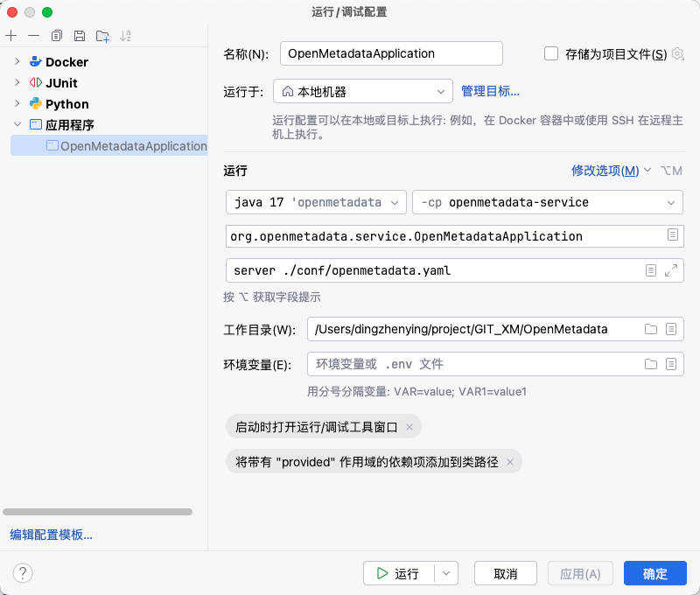This screenshot has height=595, width=700.
Task: Click the 取消 cancel button
Action: (506, 573)
